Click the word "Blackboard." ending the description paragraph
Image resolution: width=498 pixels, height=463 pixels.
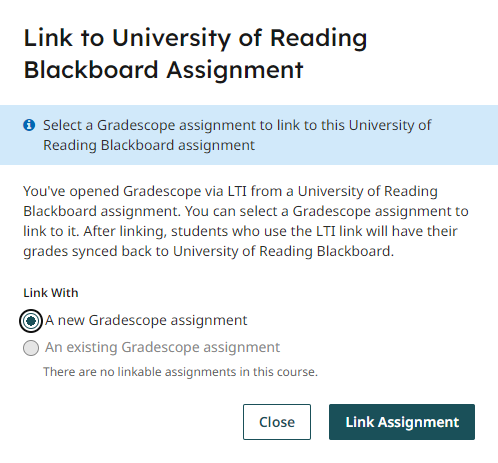tap(355, 251)
